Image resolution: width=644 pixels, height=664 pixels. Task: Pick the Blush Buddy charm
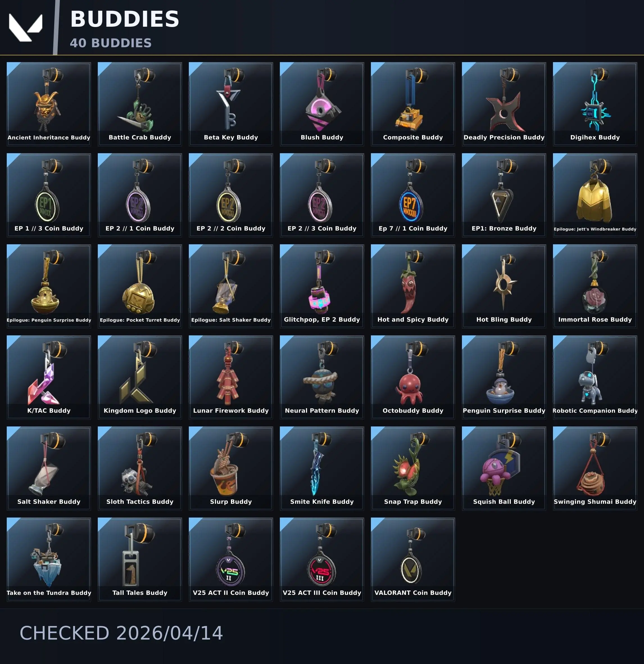322,104
